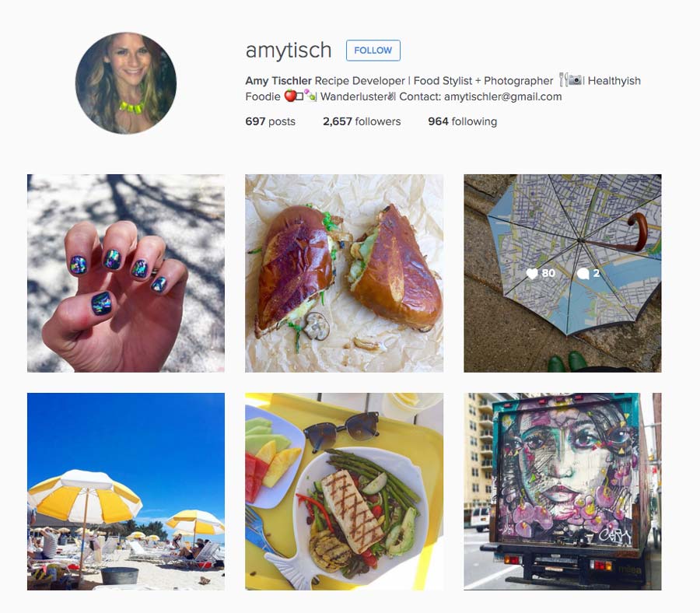Screen dimensions: 700x613
Task: Click the fork and camera emoji in bio
Action: tap(570, 80)
